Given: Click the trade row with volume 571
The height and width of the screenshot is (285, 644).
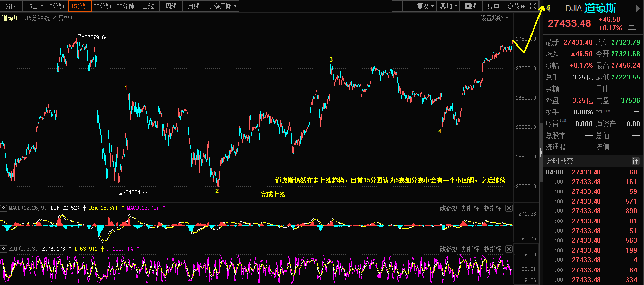Looking at the screenshot, I should [x=592, y=201].
